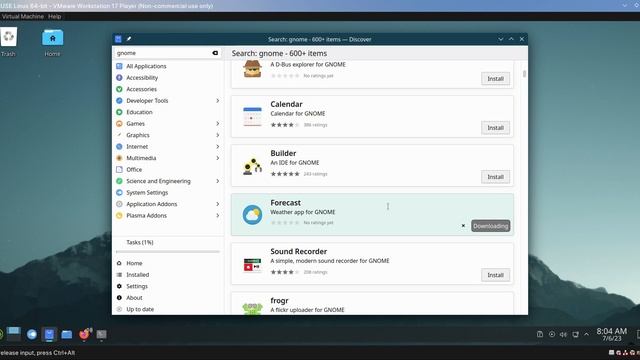Image resolution: width=640 pixels, height=360 pixels.
Task: Click the Education category icon
Action: click(x=119, y=112)
